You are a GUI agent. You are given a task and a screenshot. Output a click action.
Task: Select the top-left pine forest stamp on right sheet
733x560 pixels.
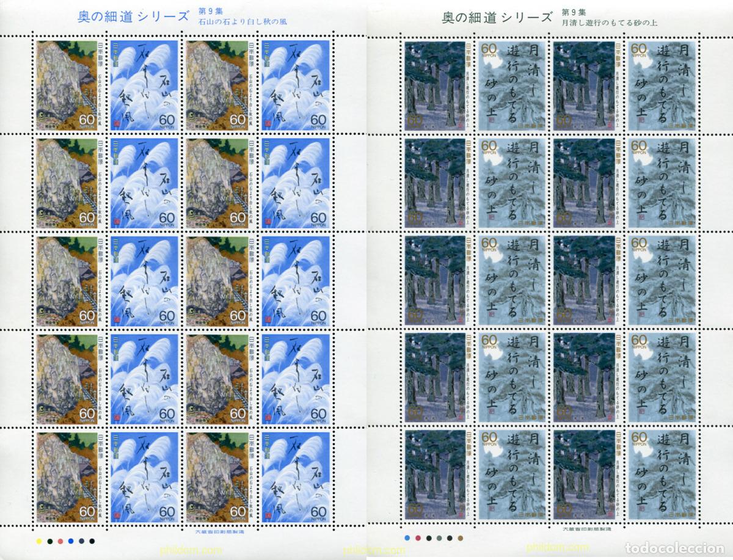pyautogui.click(x=439, y=85)
